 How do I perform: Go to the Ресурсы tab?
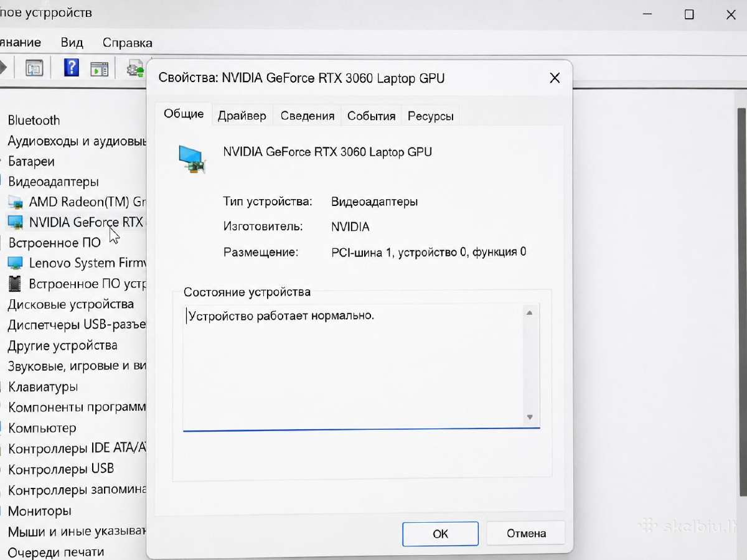[x=431, y=116]
